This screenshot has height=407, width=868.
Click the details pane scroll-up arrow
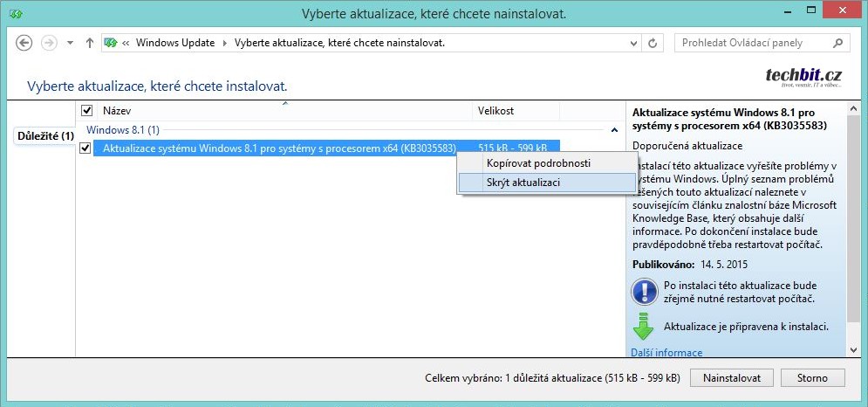(853, 108)
